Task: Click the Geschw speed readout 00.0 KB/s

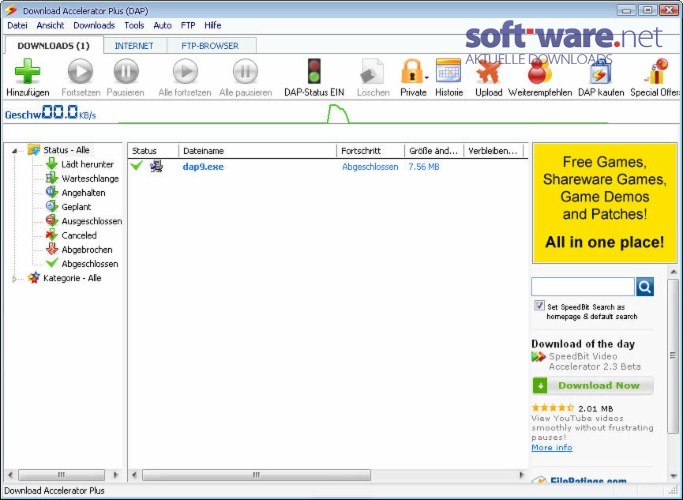Action: click(50, 113)
